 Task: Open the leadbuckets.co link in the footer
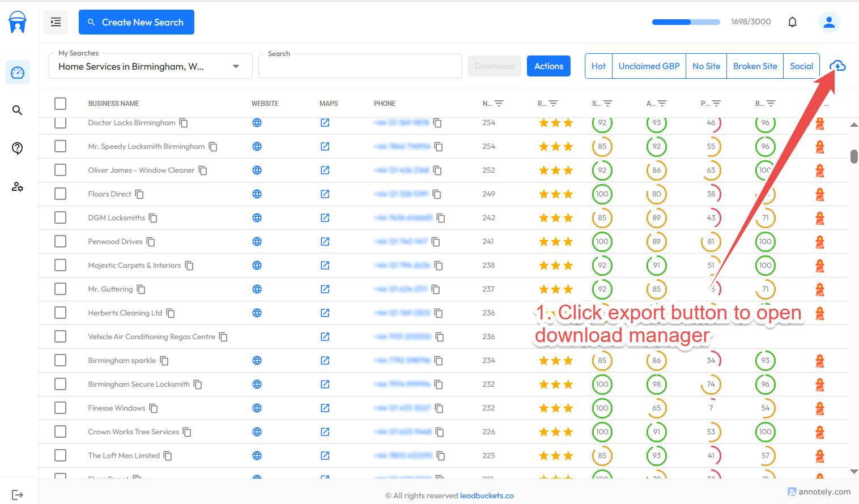point(487,496)
